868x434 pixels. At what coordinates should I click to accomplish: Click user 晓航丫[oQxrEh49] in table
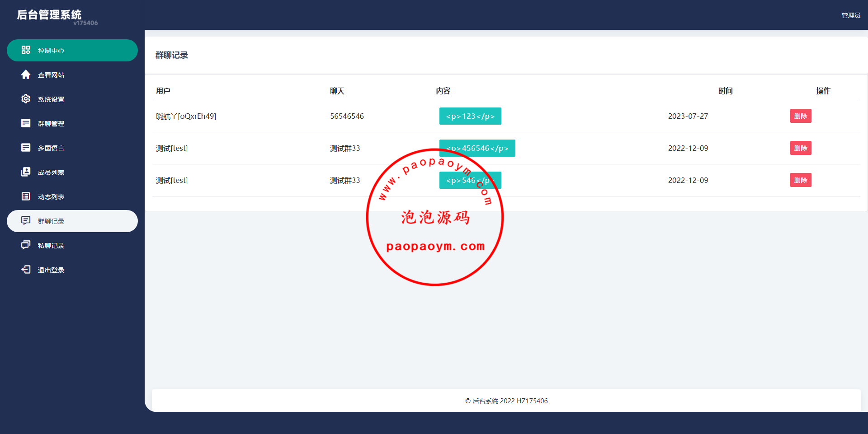[186, 116]
